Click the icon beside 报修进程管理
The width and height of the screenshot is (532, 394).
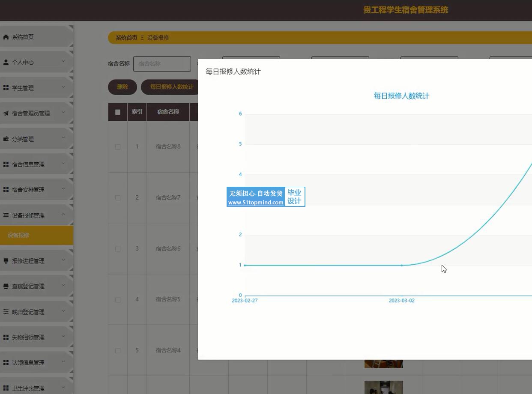coord(6,261)
